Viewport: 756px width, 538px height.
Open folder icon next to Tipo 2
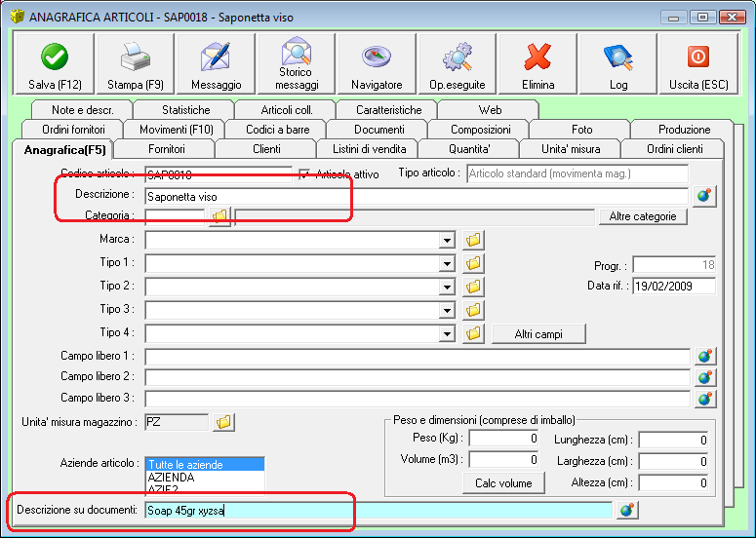point(473,287)
